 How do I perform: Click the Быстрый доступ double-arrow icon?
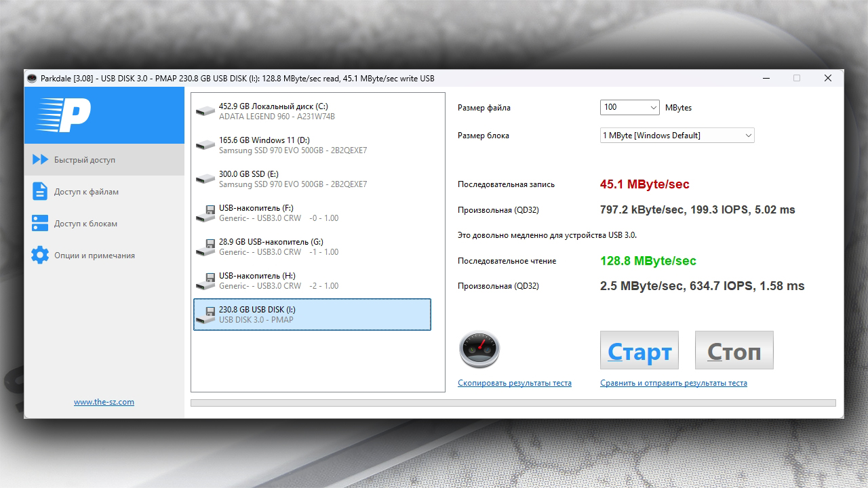[x=40, y=160]
